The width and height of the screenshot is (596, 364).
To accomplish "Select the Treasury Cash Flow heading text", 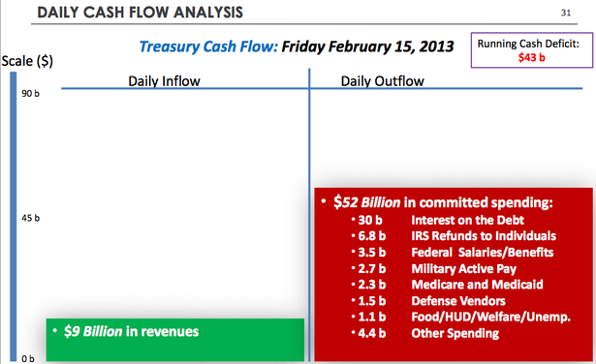I will [x=208, y=46].
